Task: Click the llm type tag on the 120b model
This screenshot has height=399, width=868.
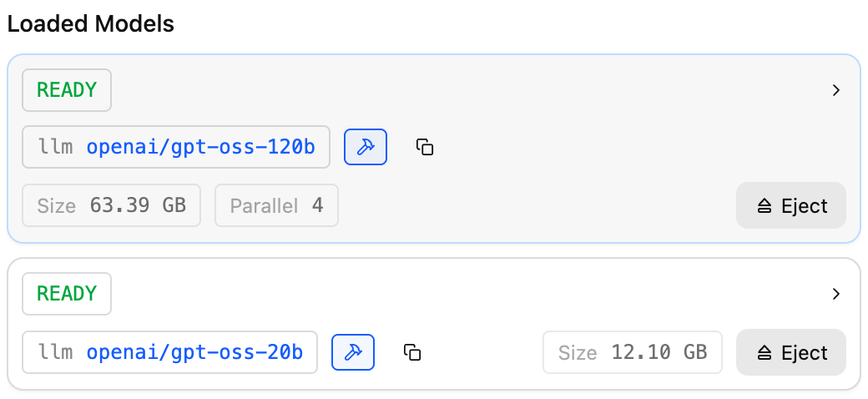Action: [55, 148]
